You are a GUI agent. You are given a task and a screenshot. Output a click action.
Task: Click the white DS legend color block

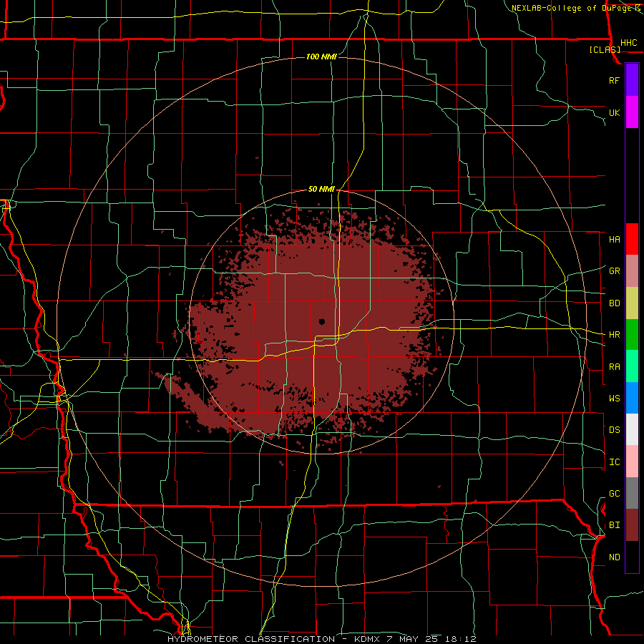tap(632, 429)
